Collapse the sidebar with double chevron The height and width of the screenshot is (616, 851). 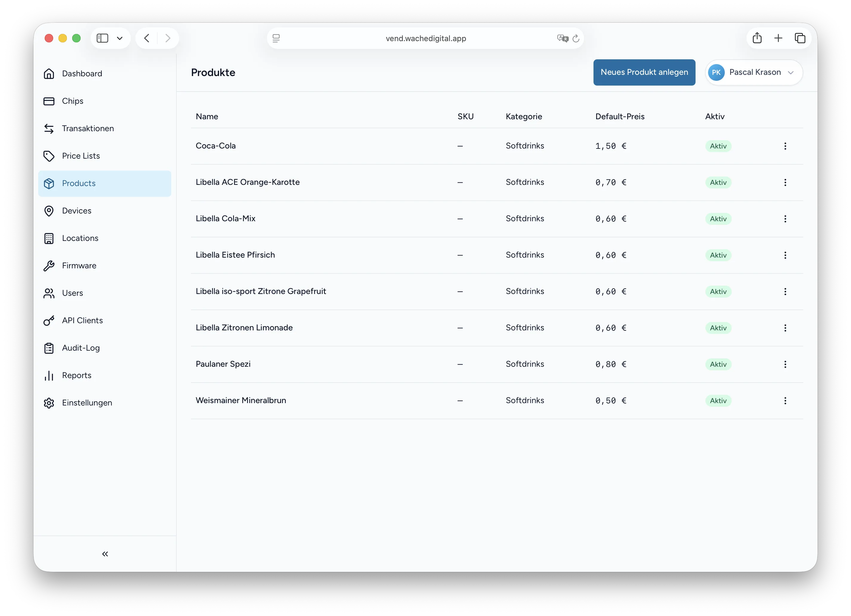click(105, 554)
